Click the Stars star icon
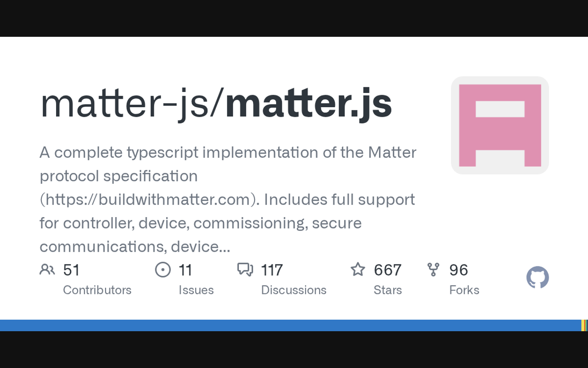 [x=358, y=270]
